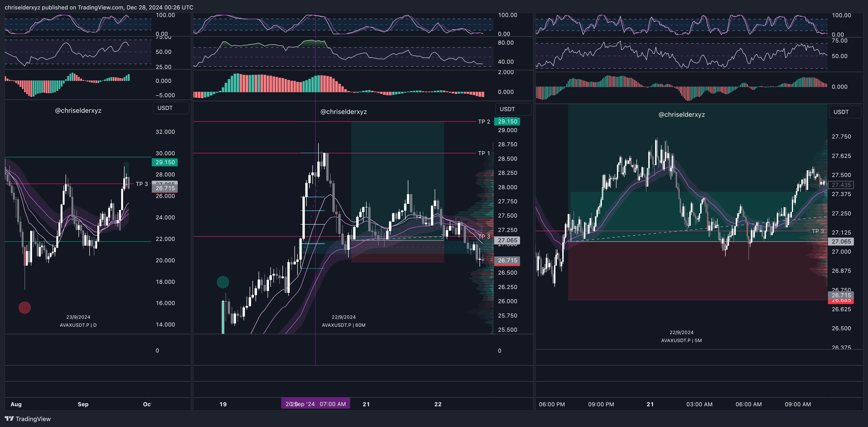
Task: Open the USDT currency selector on daily chart
Action: point(171,108)
